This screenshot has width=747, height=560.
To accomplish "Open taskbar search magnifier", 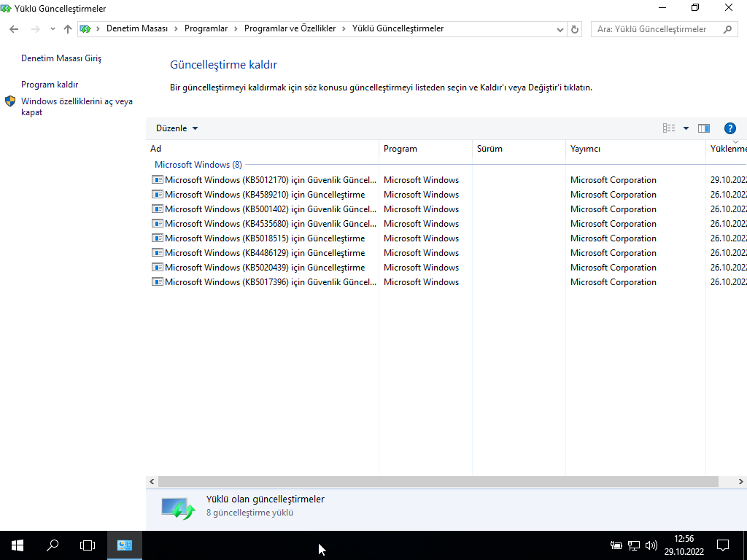I will pyautogui.click(x=53, y=545).
